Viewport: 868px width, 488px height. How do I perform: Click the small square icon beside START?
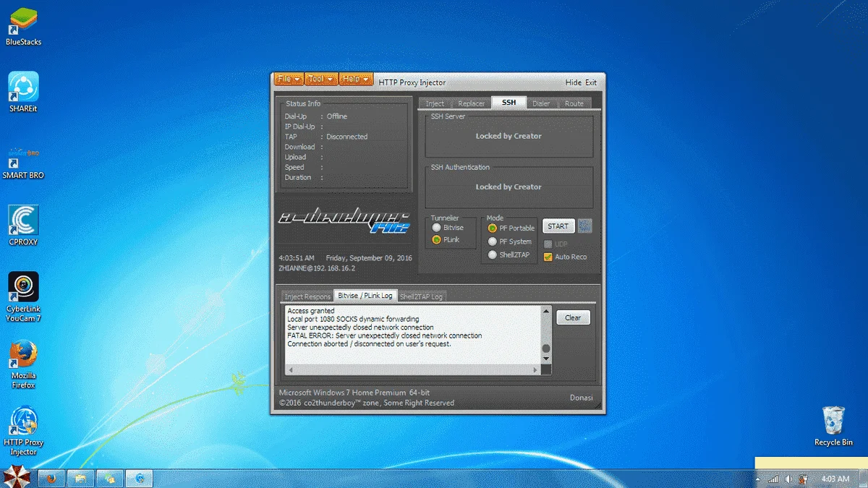point(584,226)
